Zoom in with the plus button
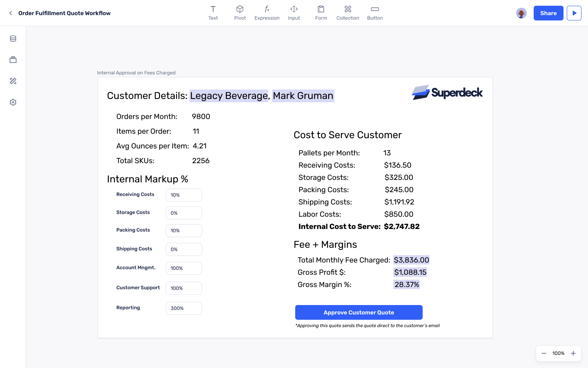The height and width of the screenshot is (368, 588). 573,353
